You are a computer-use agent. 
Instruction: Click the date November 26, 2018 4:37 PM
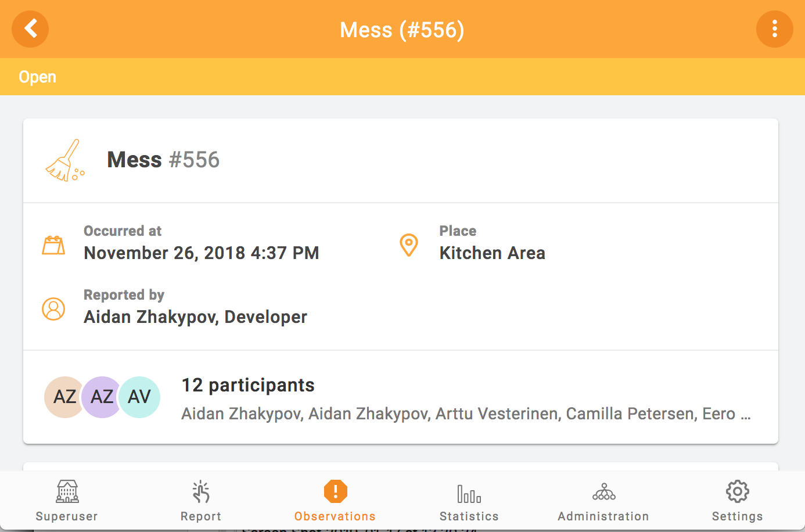(202, 253)
